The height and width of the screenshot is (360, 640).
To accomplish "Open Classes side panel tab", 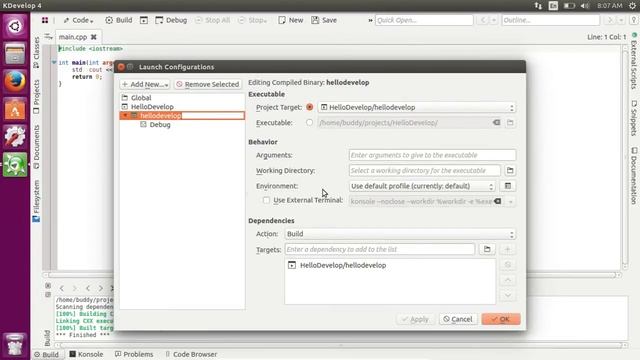I will tap(36, 52).
